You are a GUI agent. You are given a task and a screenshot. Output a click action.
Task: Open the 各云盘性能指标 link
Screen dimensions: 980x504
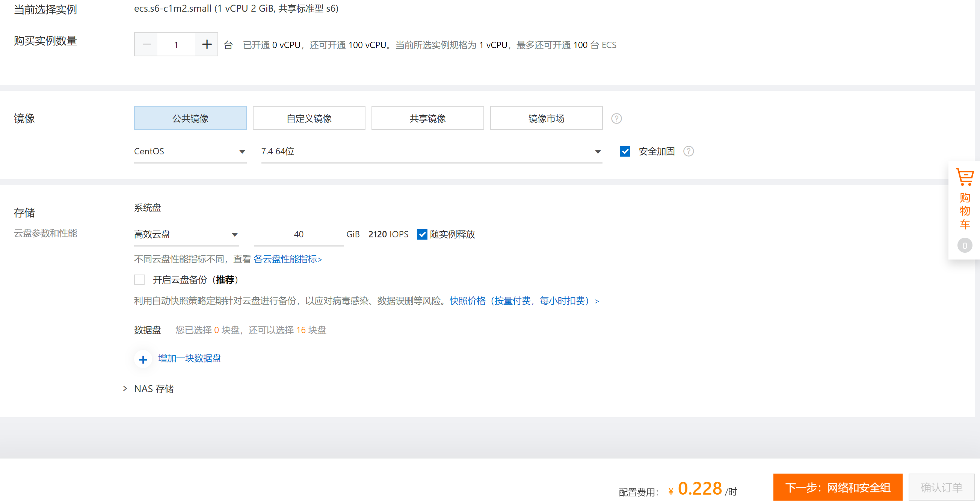click(288, 260)
